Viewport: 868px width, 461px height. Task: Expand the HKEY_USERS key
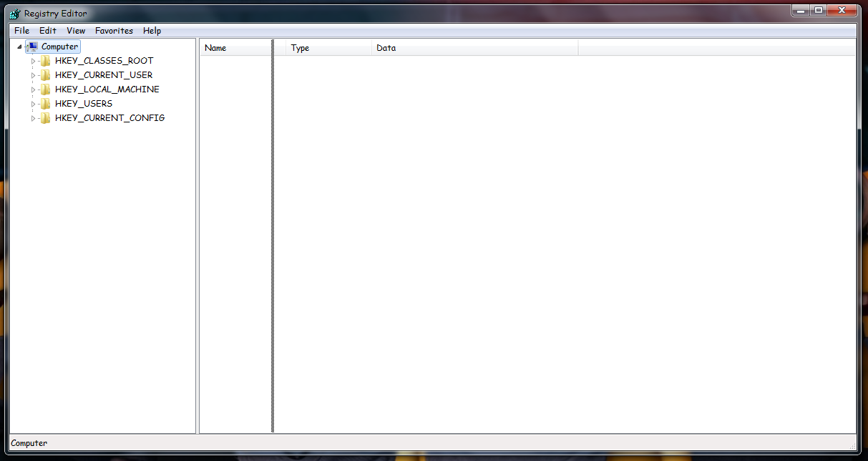click(x=33, y=104)
